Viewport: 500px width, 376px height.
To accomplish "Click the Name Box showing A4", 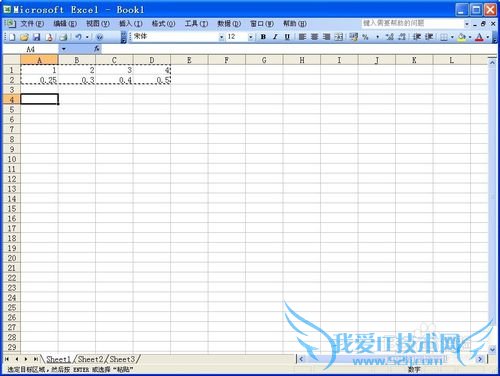I will pos(31,49).
